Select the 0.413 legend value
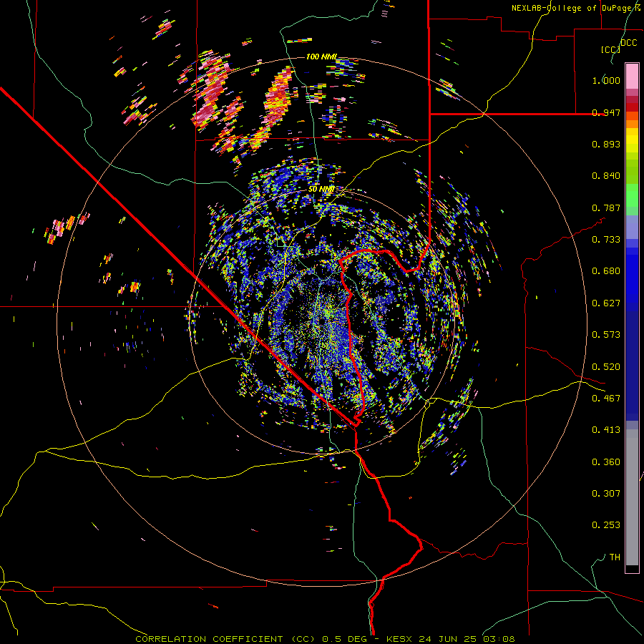Viewport: 644px width, 644px height. pos(606,430)
